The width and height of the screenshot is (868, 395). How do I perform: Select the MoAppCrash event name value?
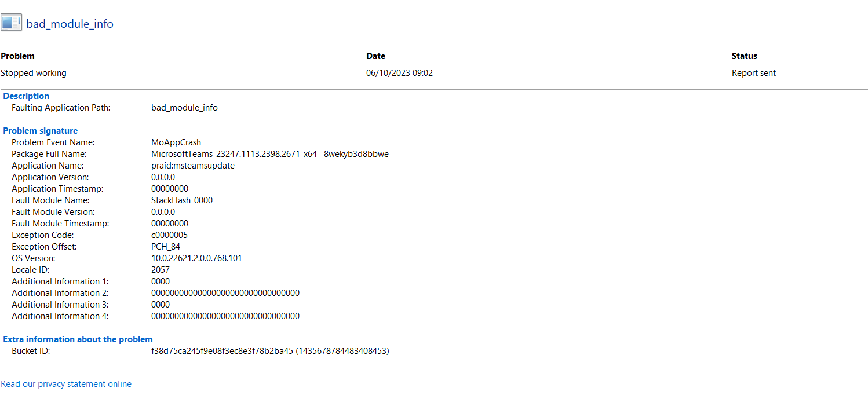(x=176, y=142)
